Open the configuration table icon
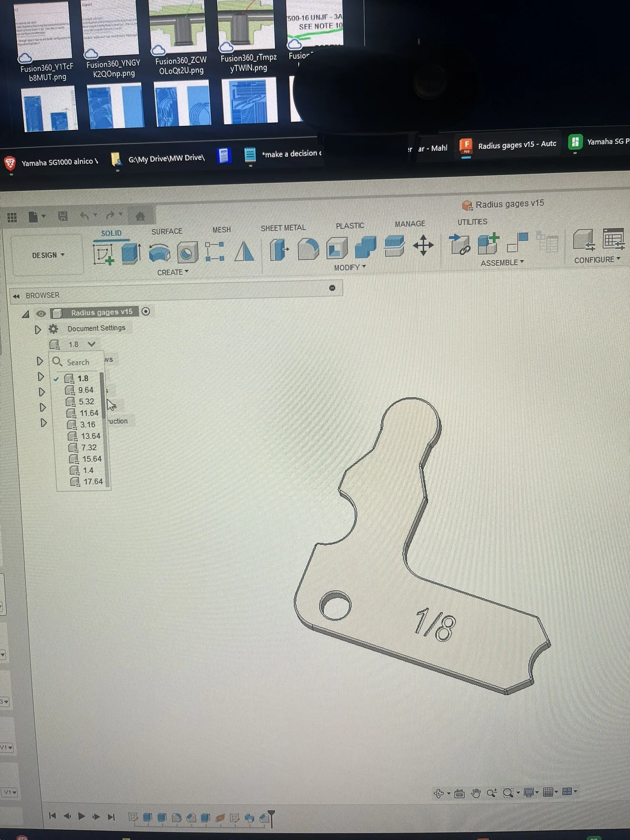 (613, 239)
